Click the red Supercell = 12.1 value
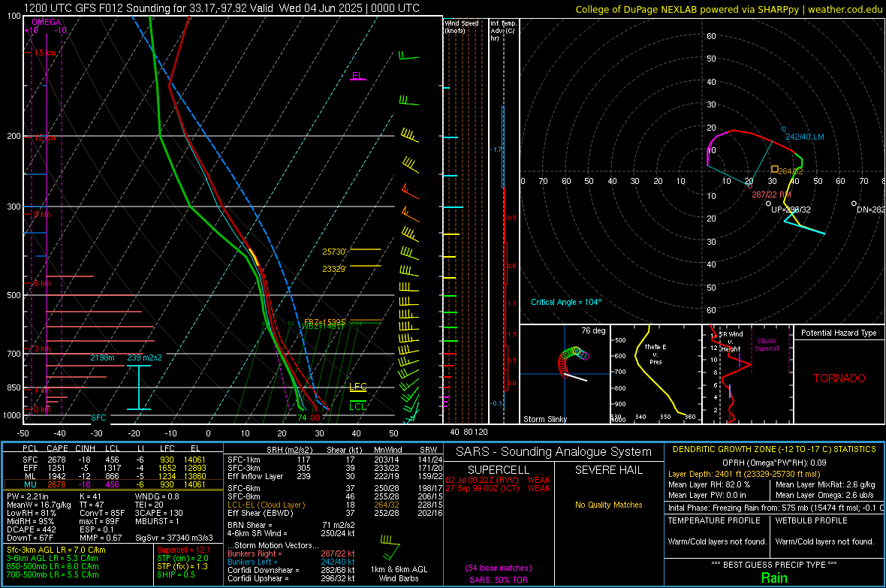 (x=184, y=550)
